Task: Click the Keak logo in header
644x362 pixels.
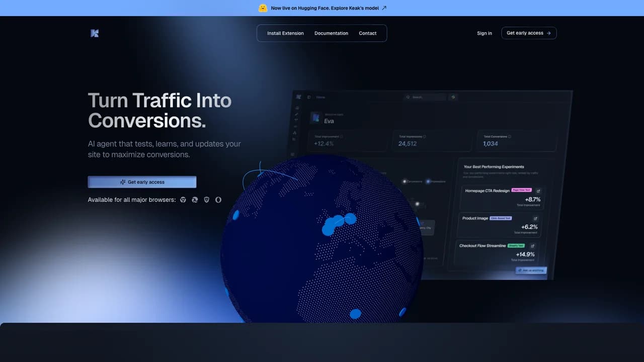Action: (95, 33)
